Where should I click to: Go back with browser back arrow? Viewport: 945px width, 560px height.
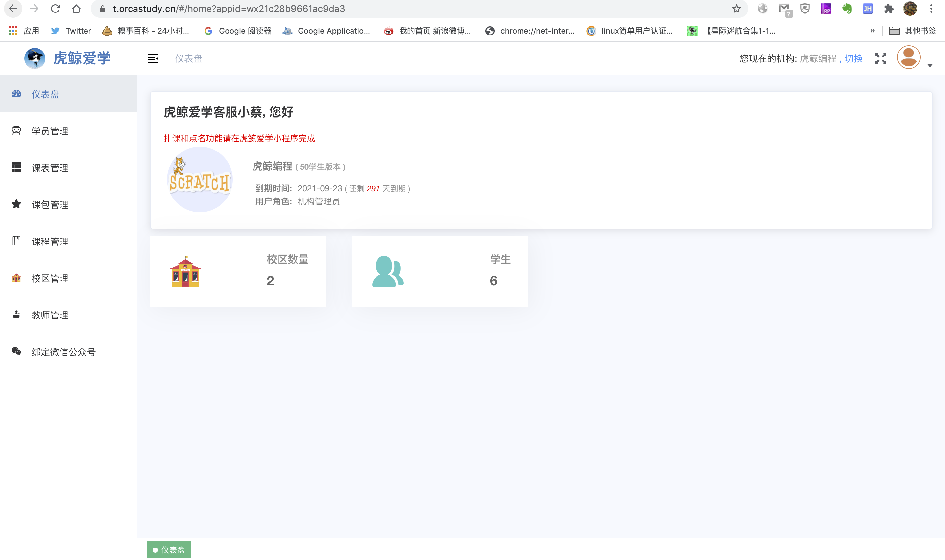13,8
